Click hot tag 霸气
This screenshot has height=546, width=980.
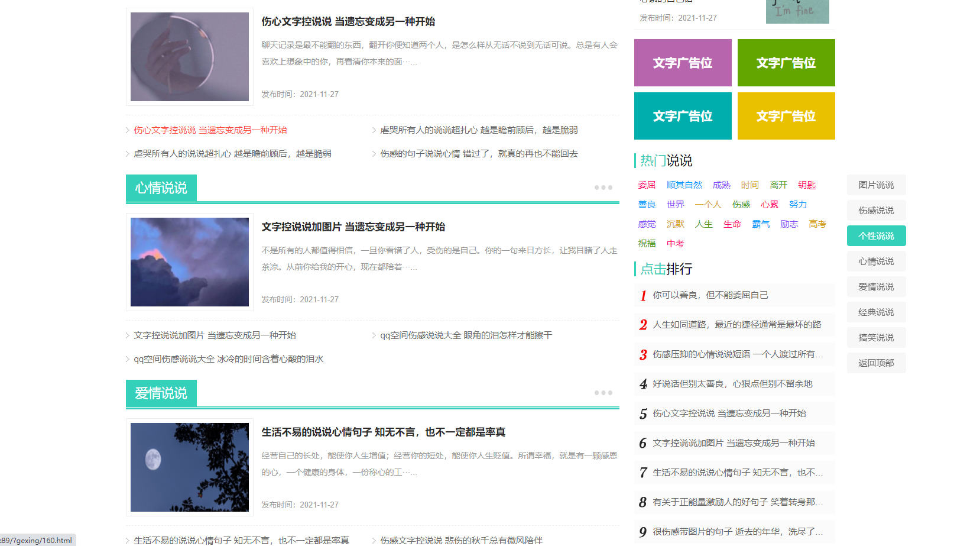point(761,224)
